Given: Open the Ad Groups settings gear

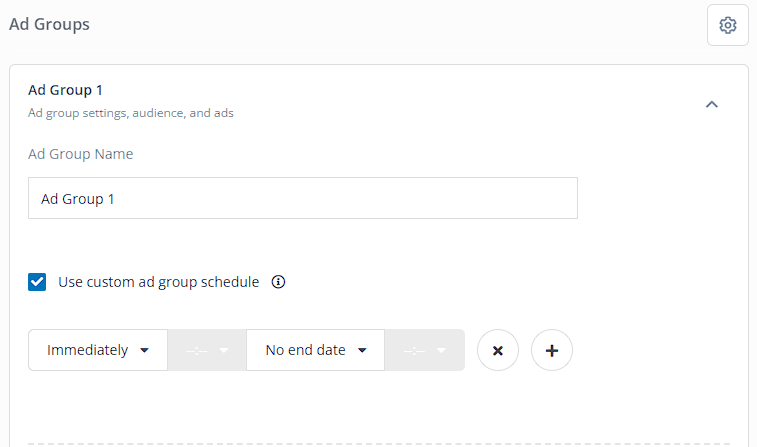Looking at the screenshot, I should tap(728, 25).
